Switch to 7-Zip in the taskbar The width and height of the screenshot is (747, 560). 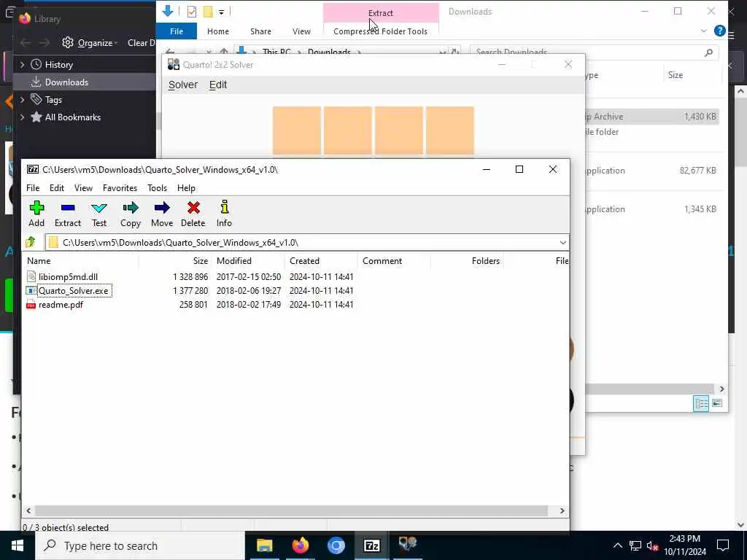371,545
